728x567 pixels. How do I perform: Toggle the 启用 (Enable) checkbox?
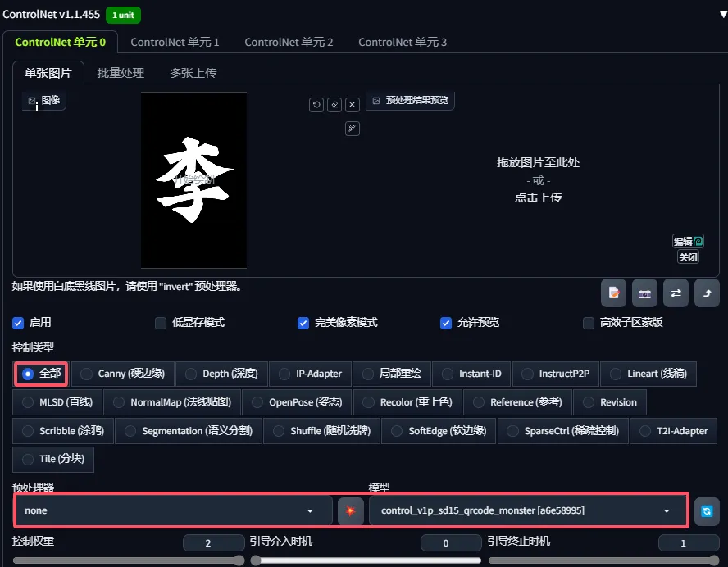tap(19, 323)
